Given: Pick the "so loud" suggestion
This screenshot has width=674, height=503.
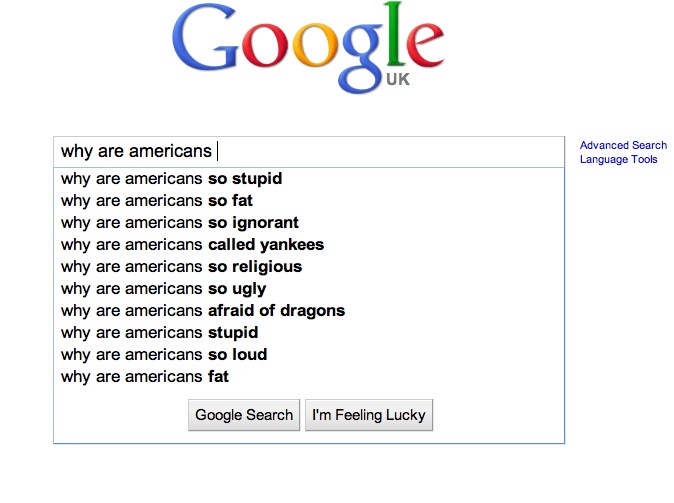Looking at the screenshot, I should [x=164, y=355].
